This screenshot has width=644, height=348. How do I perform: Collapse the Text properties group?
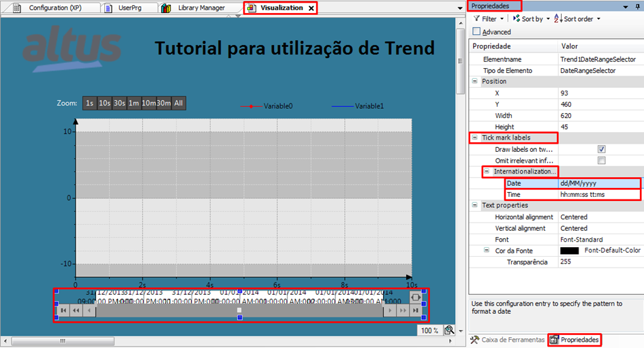click(x=475, y=205)
